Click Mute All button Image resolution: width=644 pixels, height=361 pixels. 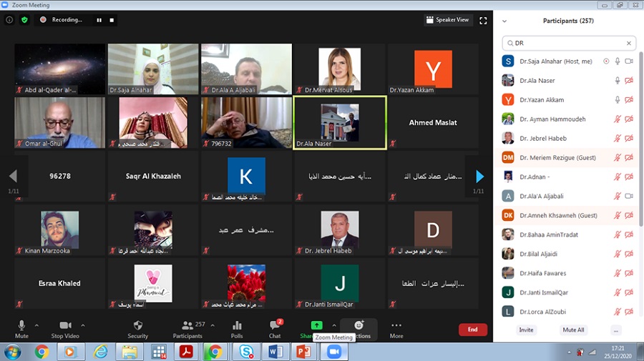[x=573, y=330]
